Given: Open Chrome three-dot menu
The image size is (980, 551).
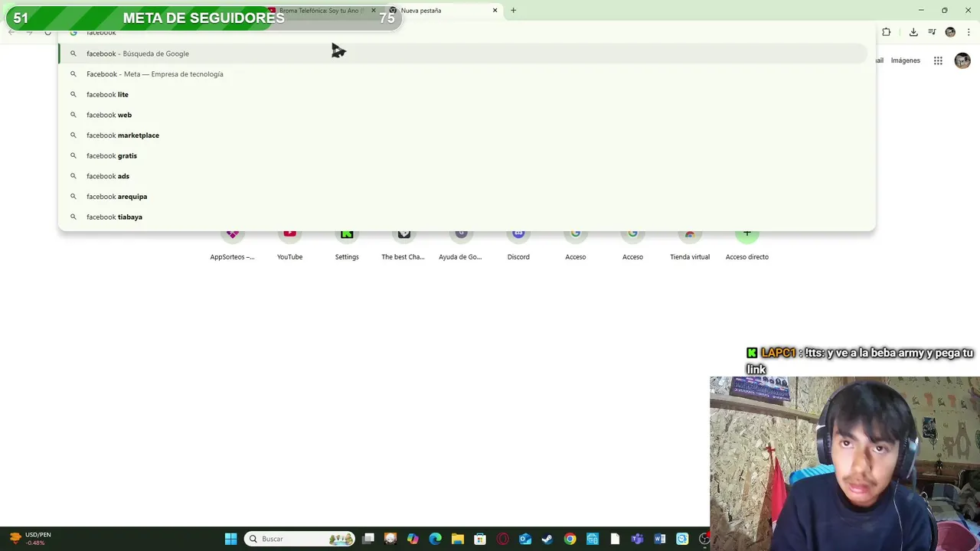Looking at the screenshot, I should coord(969,32).
